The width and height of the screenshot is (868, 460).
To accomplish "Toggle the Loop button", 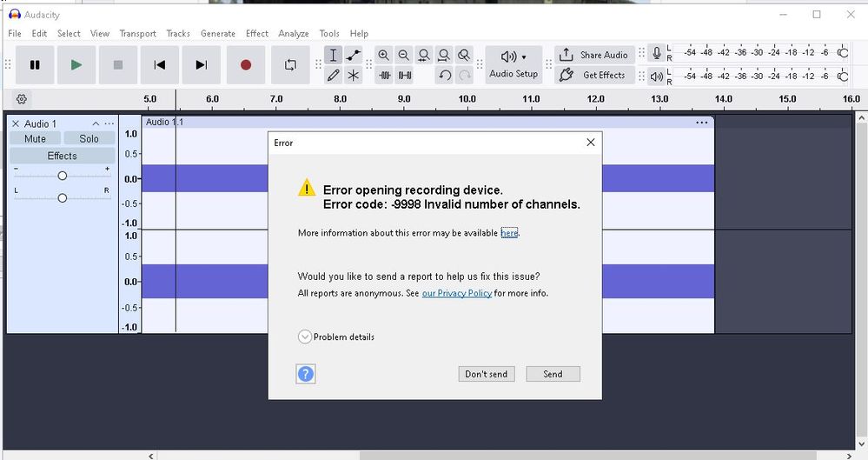I will 290,65.
